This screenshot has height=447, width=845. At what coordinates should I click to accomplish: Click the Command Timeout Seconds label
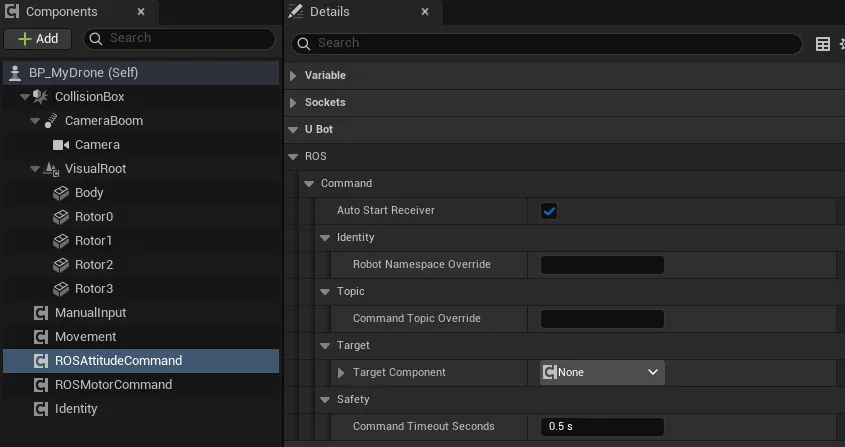coord(424,426)
